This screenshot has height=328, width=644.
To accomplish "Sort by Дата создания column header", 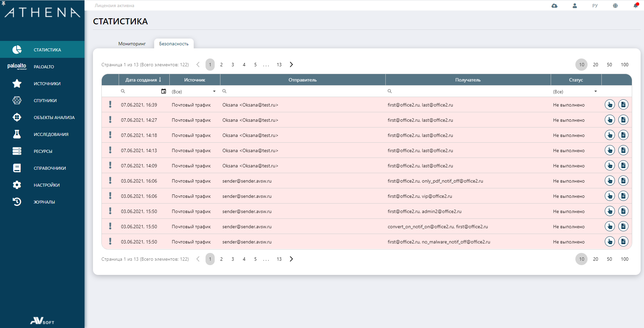I will pos(143,80).
